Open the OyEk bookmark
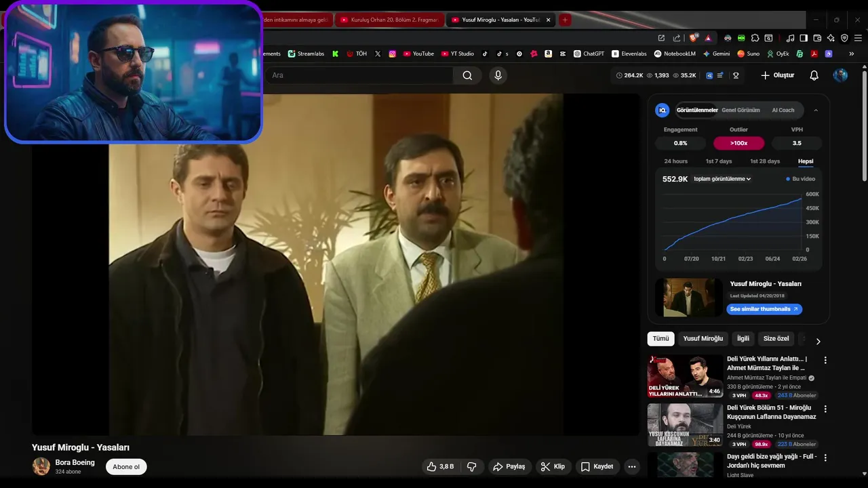This screenshot has height=488, width=868. pos(778,54)
